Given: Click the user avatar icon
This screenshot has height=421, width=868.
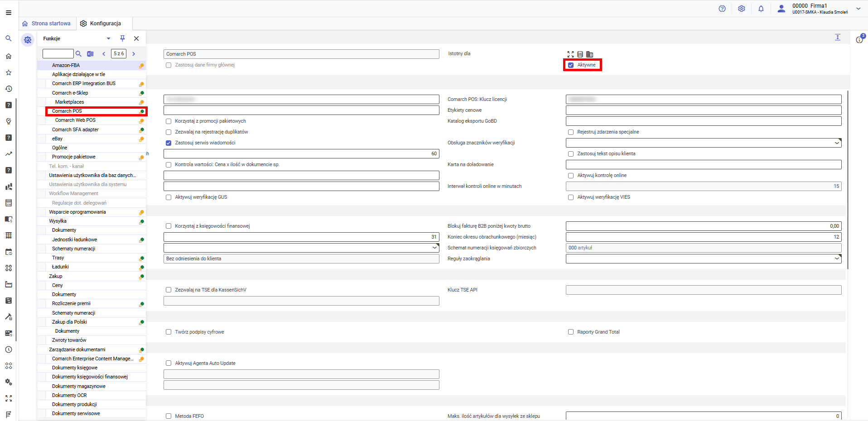Looking at the screenshot, I should click(781, 9).
